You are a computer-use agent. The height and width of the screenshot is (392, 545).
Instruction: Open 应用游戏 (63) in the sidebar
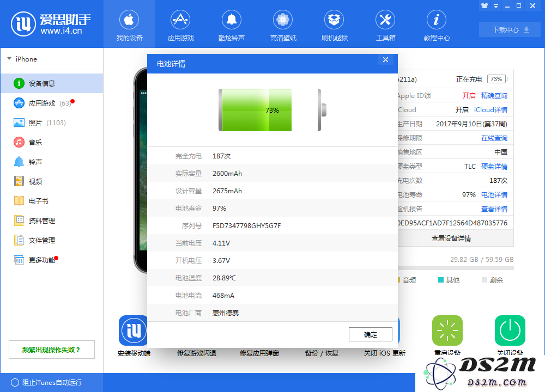point(52,103)
